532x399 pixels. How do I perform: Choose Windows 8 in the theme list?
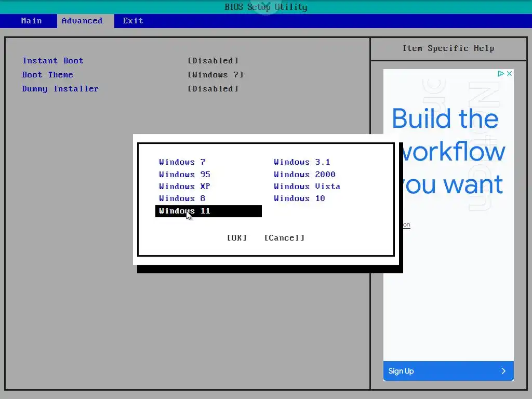point(182,198)
